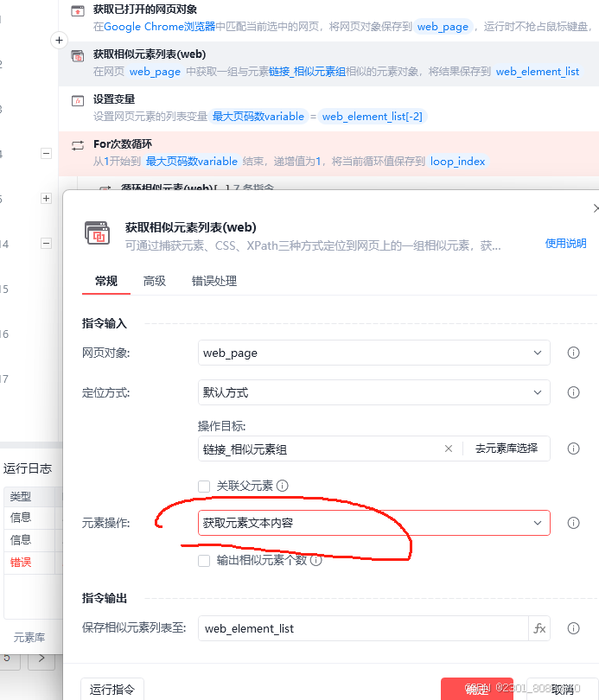Viewport: 599px width, 700px height.
Task: Click the icon of 获取相似元素列表(web) step in the flow
Action: [78, 56]
